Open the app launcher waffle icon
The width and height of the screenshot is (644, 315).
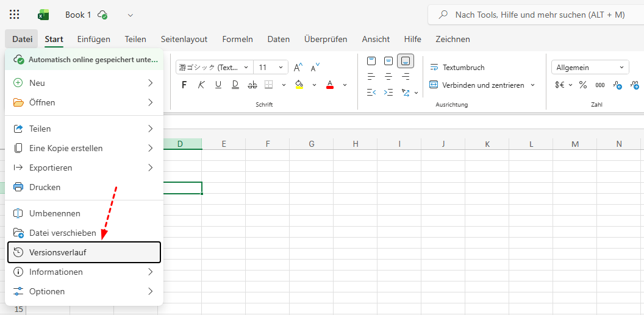point(15,15)
